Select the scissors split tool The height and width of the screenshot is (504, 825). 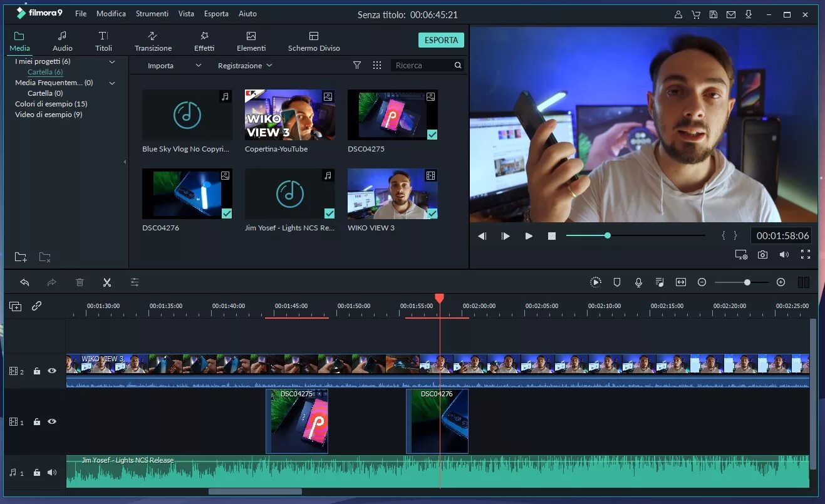[107, 282]
